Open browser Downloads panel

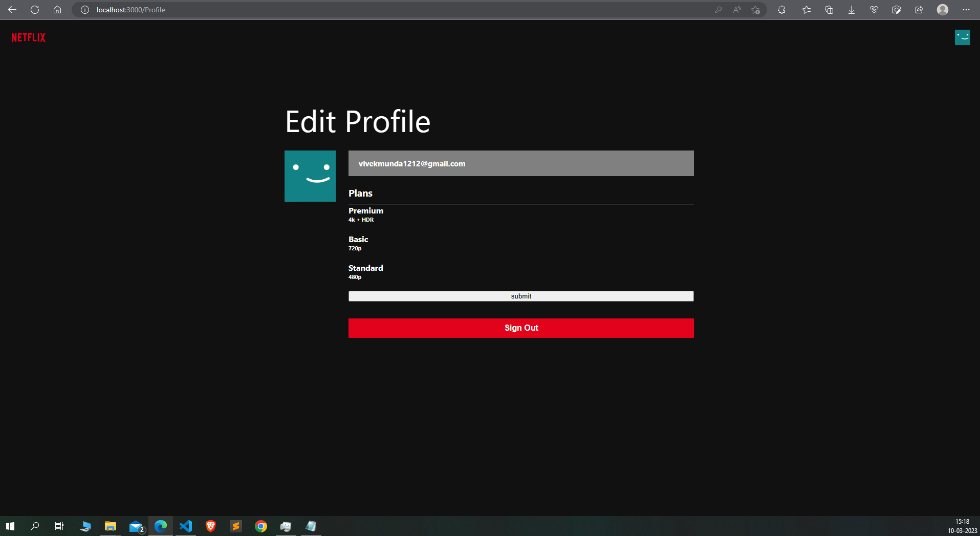(x=851, y=9)
